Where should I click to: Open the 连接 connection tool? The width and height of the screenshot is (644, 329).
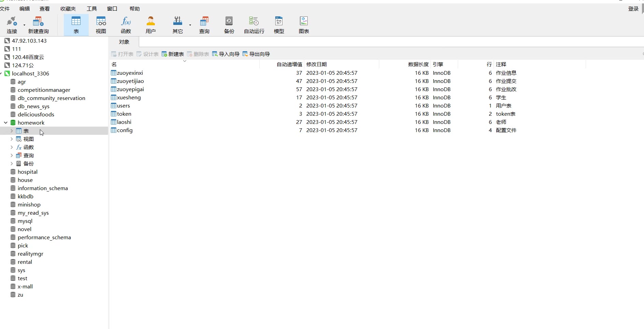(12, 25)
